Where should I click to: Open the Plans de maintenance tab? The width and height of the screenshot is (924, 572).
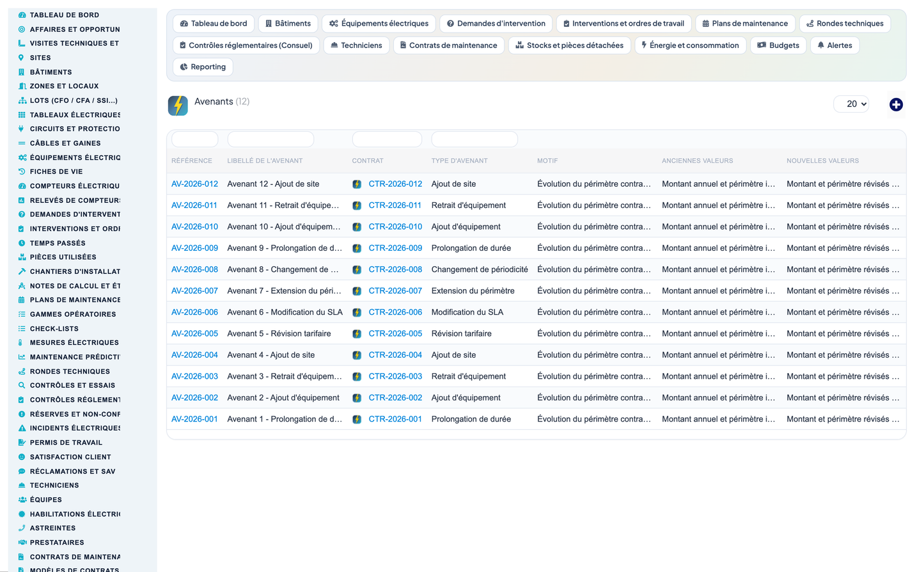[x=745, y=24]
